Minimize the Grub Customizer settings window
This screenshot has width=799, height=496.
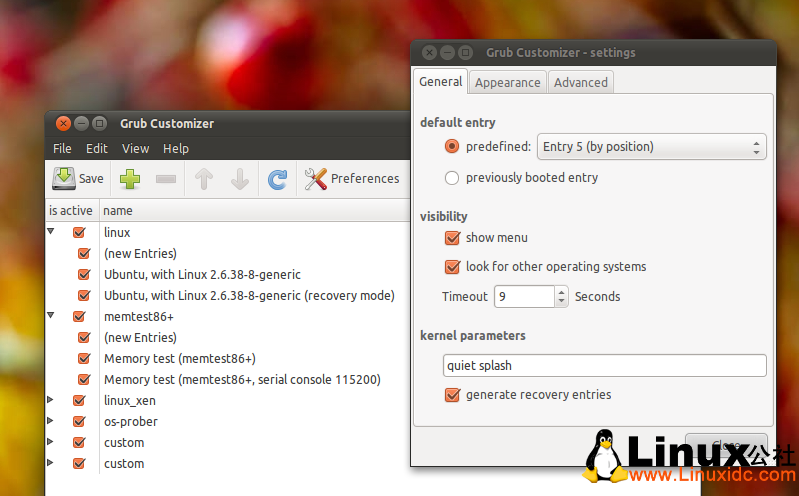(447, 53)
